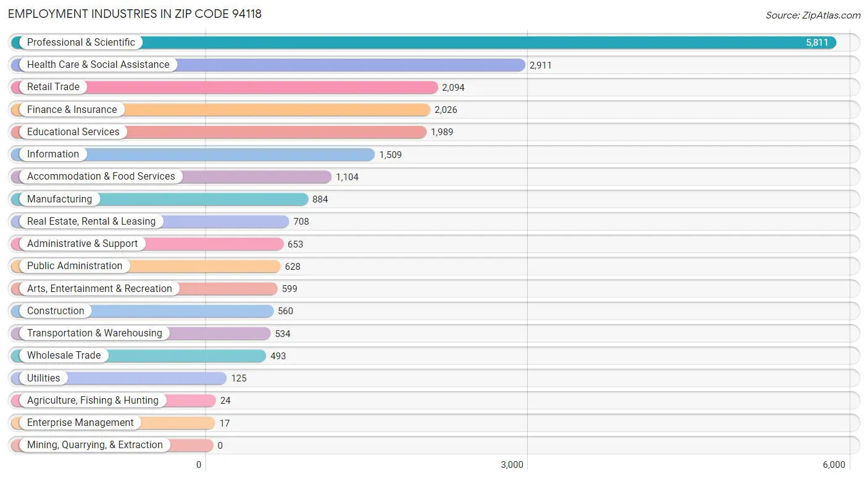Click the Employment Industries in Zip Code 94118 title
Image resolution: width=868 pixels, height=479 pixels.
click(135, 14)
